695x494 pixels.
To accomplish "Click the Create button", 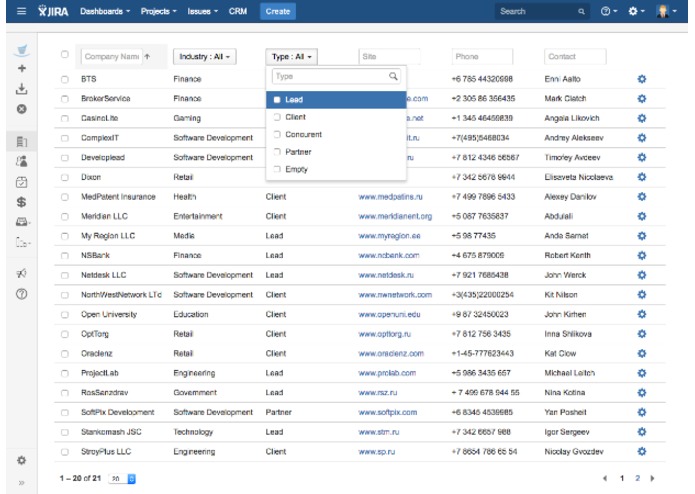I will pos(277,11).
